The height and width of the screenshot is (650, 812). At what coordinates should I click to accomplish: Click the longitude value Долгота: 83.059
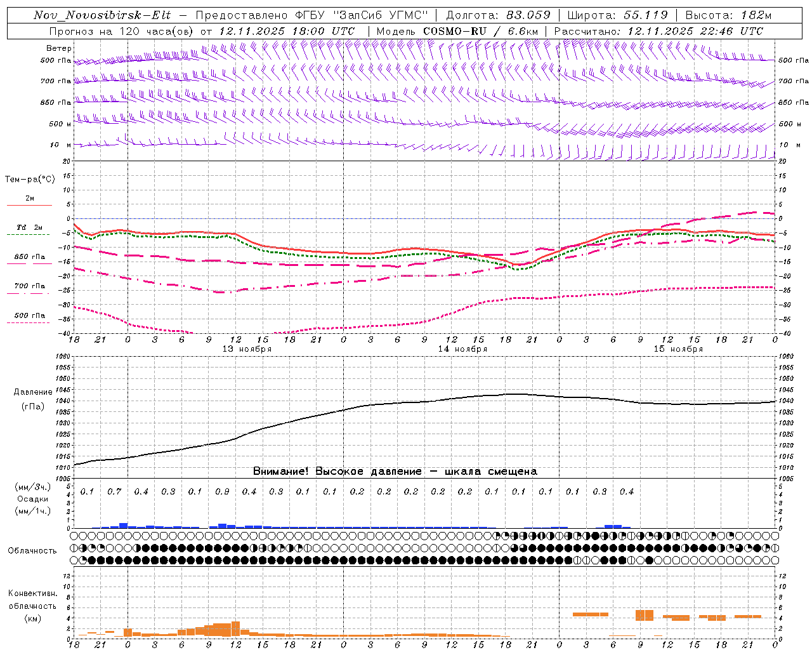pos(498,15)
